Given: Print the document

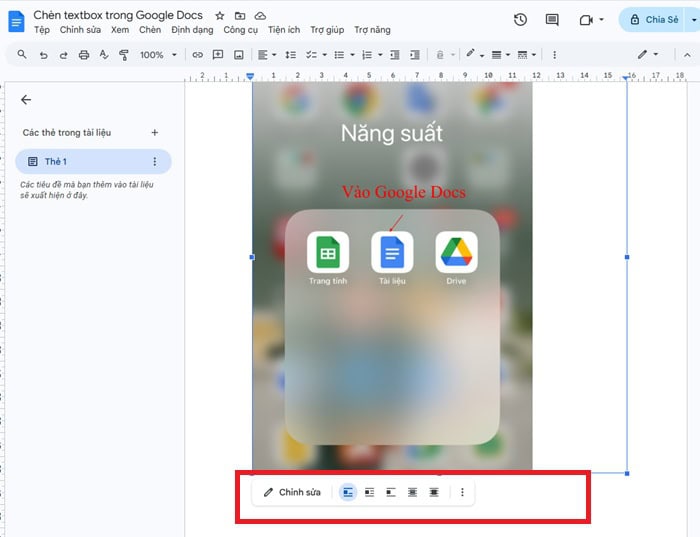Looking at the screenshot, I should (x=83, y=55).
